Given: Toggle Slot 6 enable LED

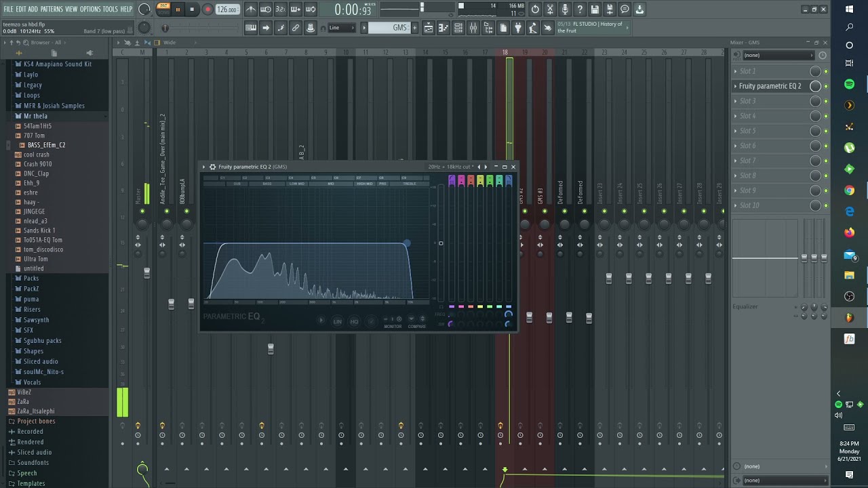Looking at the screenshot, I should (x=826, y=146).
